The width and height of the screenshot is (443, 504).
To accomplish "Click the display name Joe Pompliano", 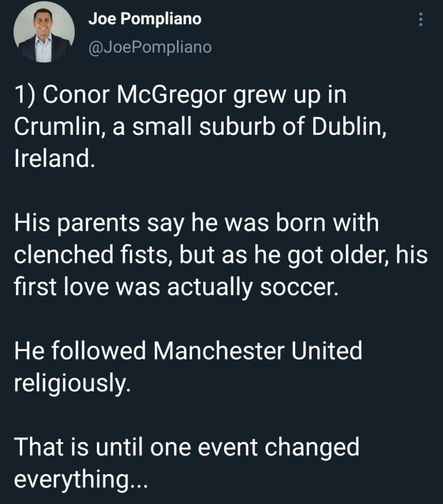I will pyautogui.click(x=145, y=19).
